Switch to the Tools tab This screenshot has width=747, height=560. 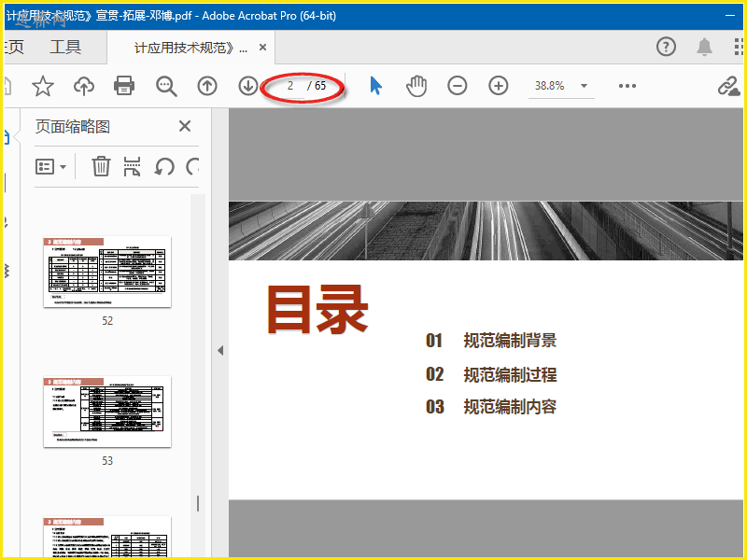coord(65,48)
